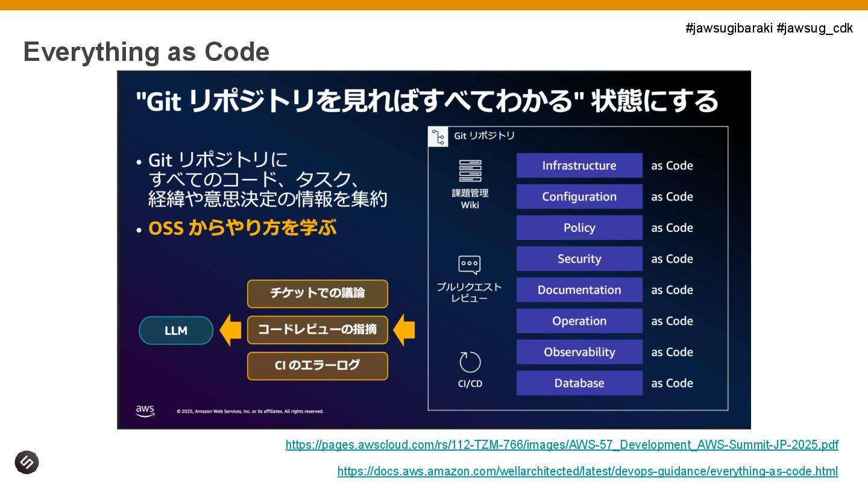Click the Git リポジトリ panel label
The image size is (868, 488).
(484, 136)
